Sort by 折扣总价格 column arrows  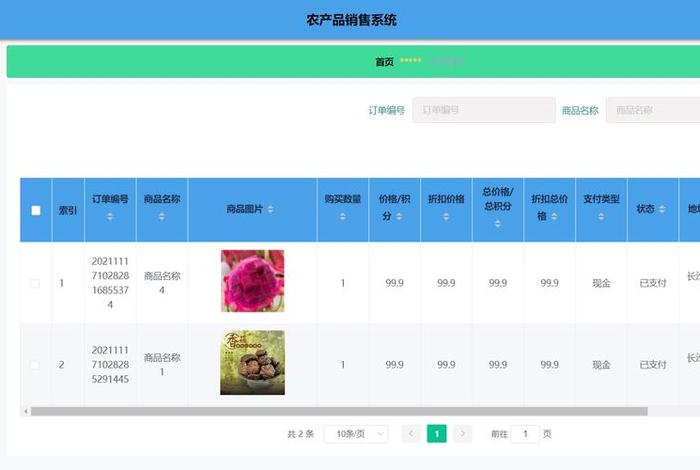(x=554, y=216)
